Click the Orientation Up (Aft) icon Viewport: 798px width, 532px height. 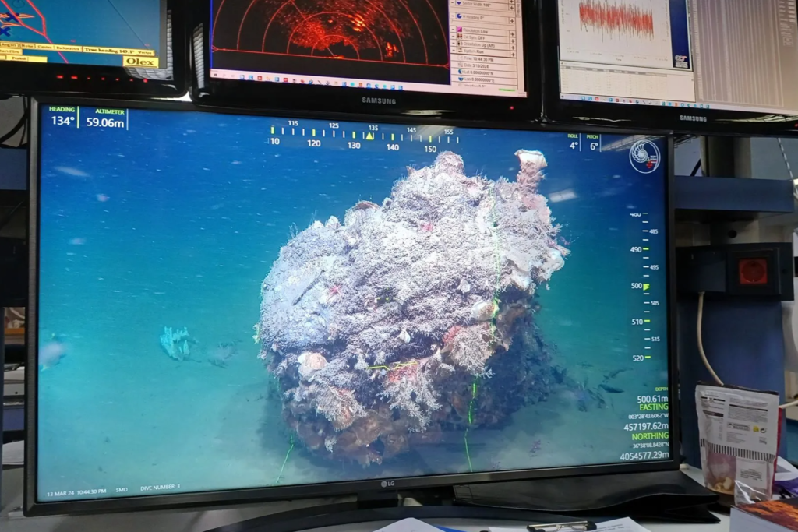[460, 44]
